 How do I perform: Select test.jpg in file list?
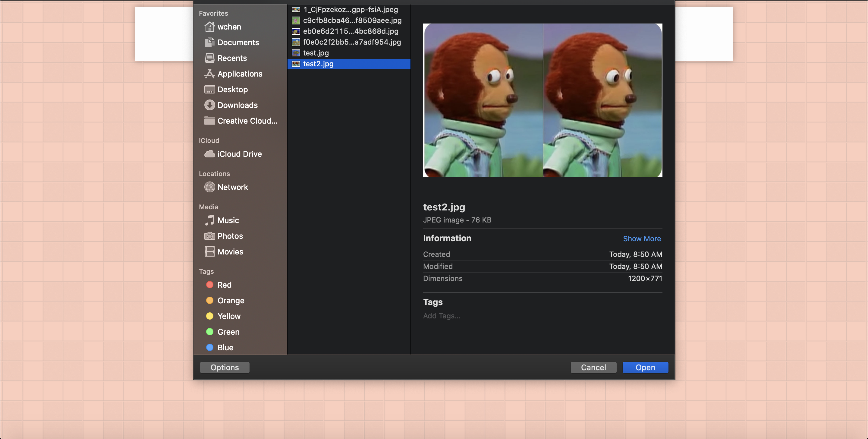[316, 53]
